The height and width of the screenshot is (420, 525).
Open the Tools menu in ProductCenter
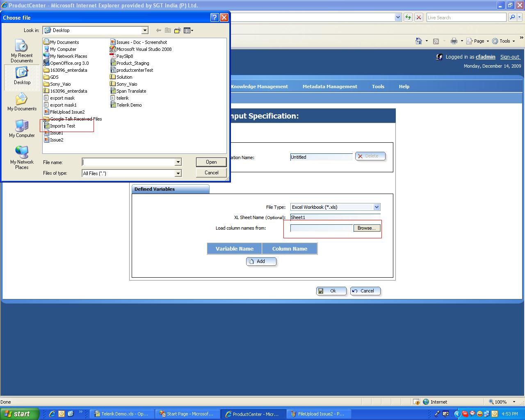click(378, 87)
